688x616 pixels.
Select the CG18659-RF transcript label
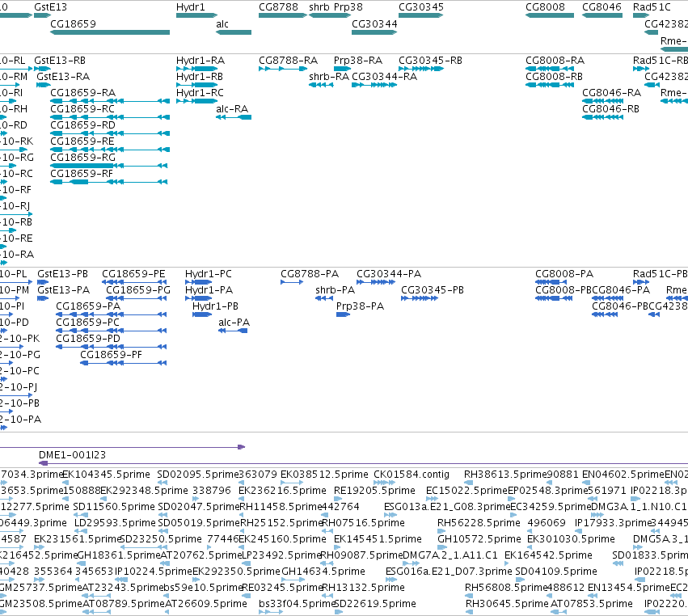(x=82, y=174)
